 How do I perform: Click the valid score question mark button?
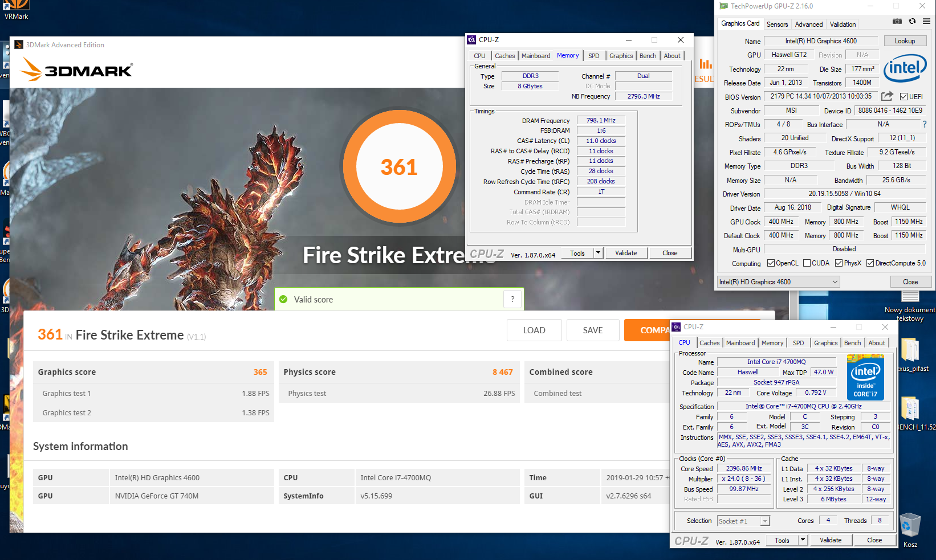[512, 299]
